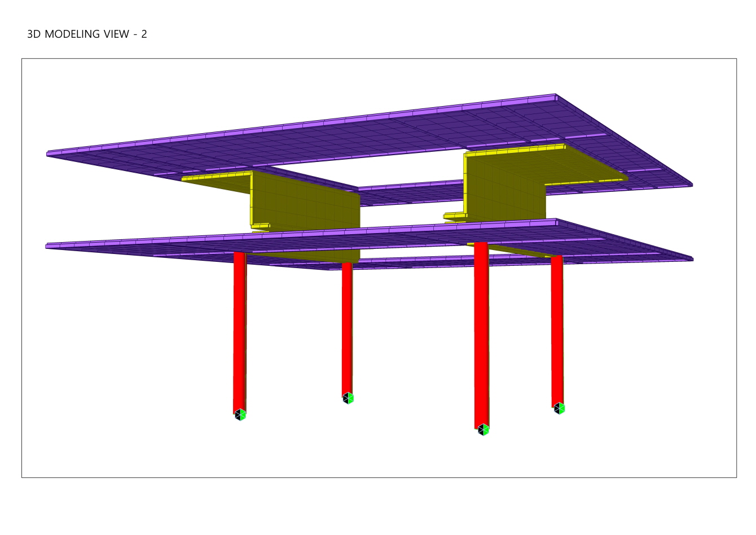Click support symbol under third red column
Viewport: 756px width, 535px height.
click(483, 430)
